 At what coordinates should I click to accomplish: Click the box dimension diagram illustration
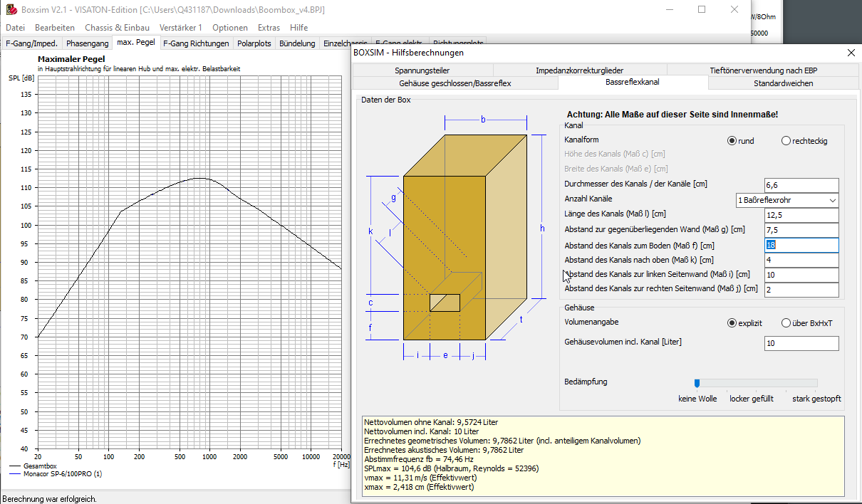(x=456, y=238)
